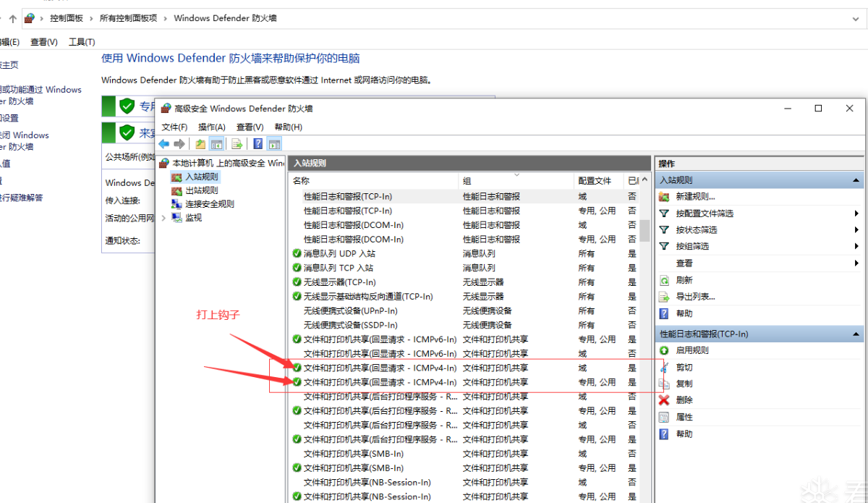
Task: Select the 无线便携式设备(UPnP-In) rule
Action: click(464, 311)
